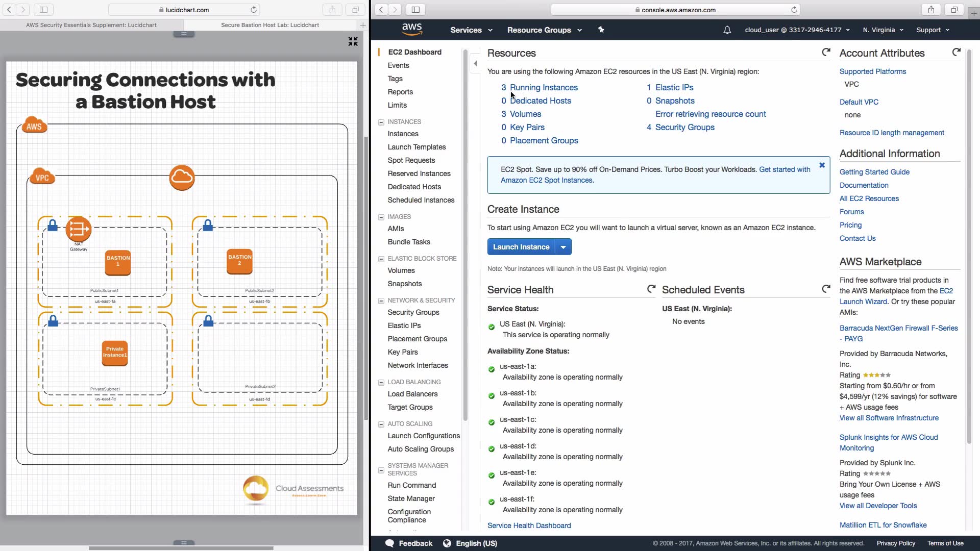The width and height of the screenshot is (980, 551).
Task: Dismiss the EC2 Spot banner
Action: click(822, 165)
